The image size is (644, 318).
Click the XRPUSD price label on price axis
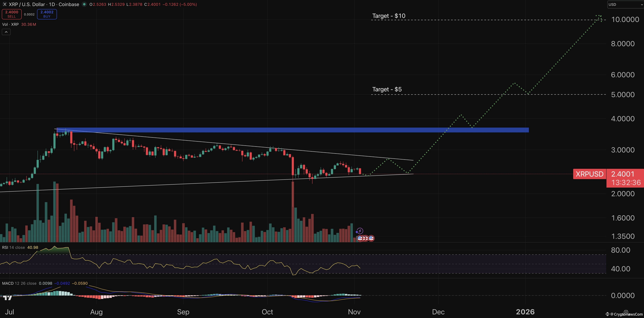589,174
